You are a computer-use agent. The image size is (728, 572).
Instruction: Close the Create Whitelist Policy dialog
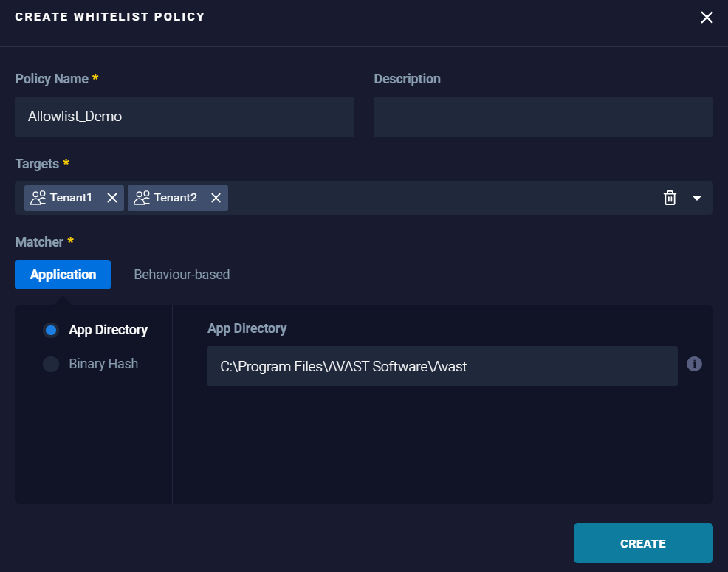(707, 17)
